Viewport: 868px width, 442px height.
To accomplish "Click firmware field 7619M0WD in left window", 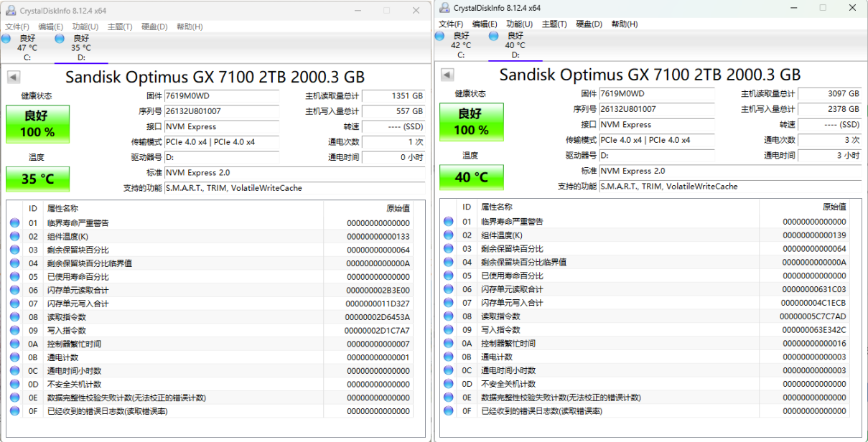I will 222,95.
